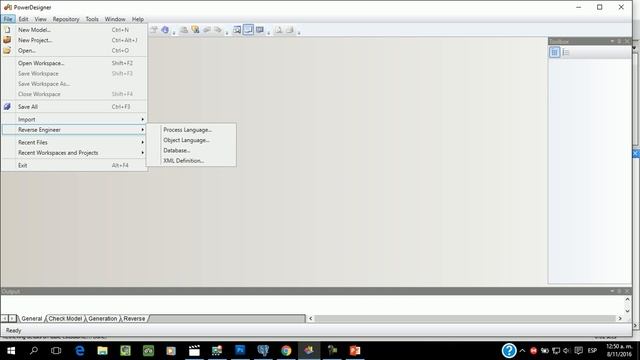Open the Repository menu
Viewport: 640px width, 360px height.
[66, 19]
